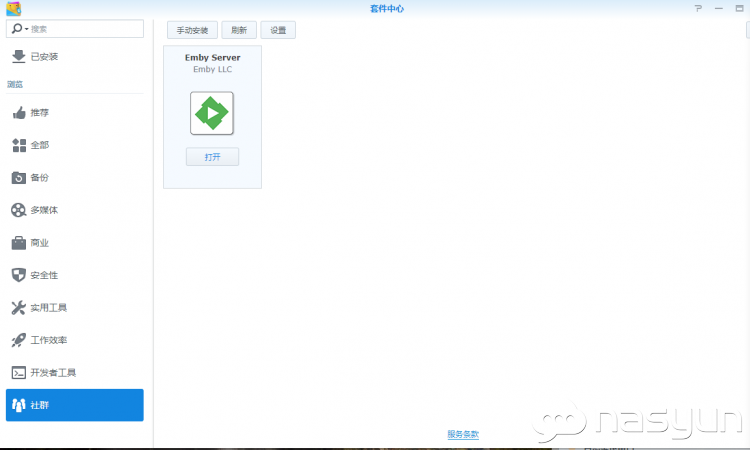The height and width of the screenshot is (450, 750).
Task: Click the 手动安装 manual install button
Action: (x=192, y=30)
